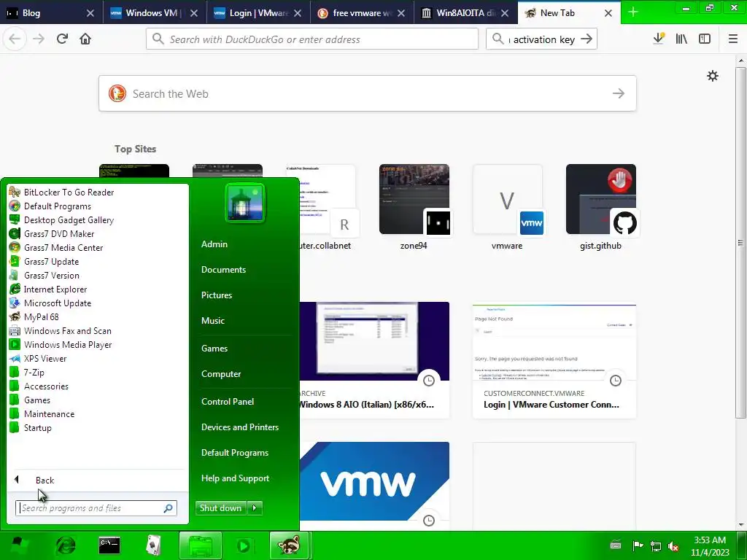Open Music from the Start menu
This screenshot has width=747, height=560.
pyautogui.click(x=212, y=321)
